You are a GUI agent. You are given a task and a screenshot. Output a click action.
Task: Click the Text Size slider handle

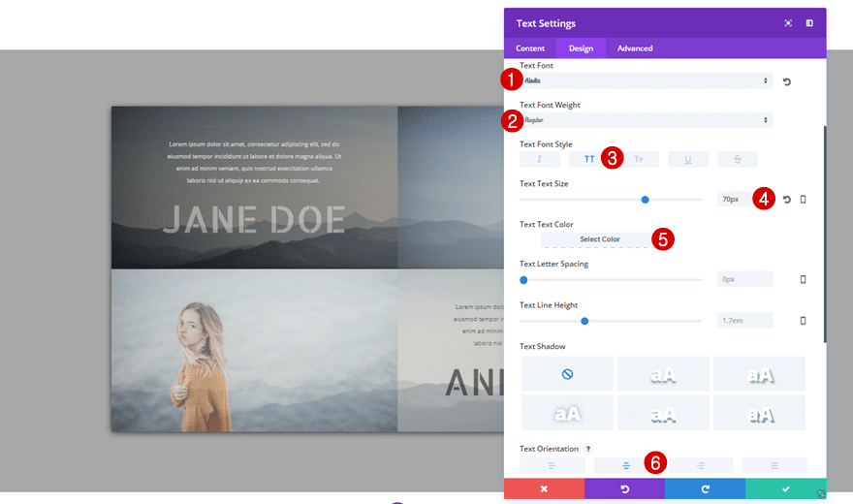coord(645,200)
